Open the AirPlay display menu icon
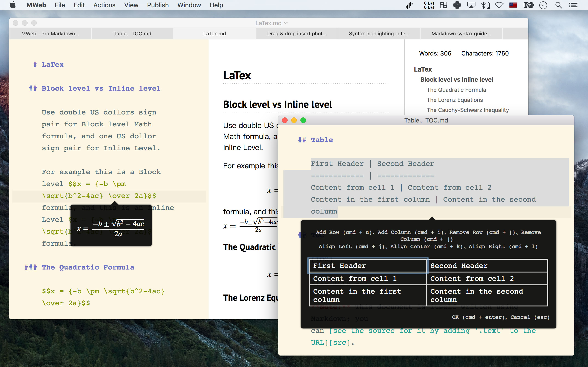The image size is (588, 367). click(471, 5)
